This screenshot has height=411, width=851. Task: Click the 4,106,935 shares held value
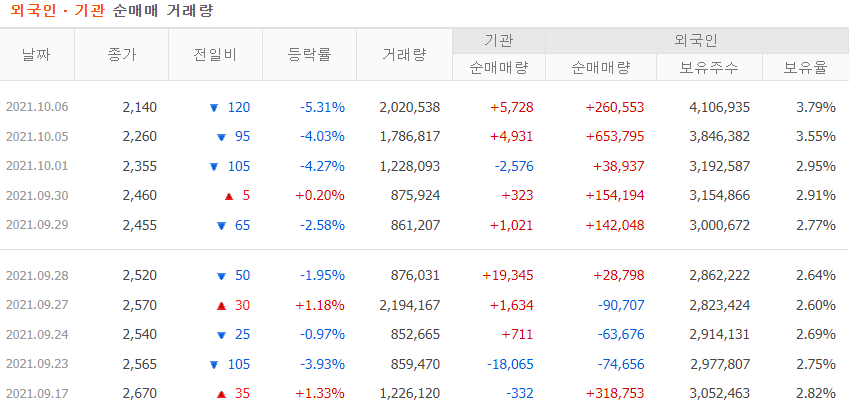(x=720, y=108)
